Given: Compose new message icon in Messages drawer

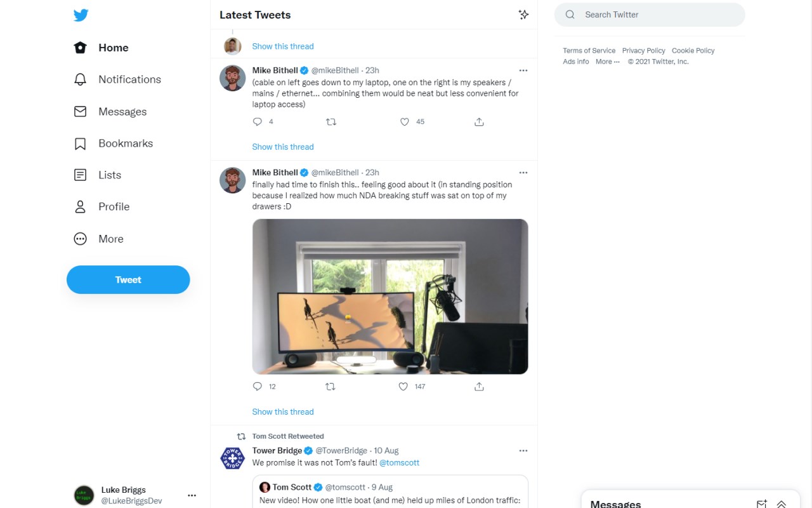Looking at the screenshot, I should pos(762,504).
